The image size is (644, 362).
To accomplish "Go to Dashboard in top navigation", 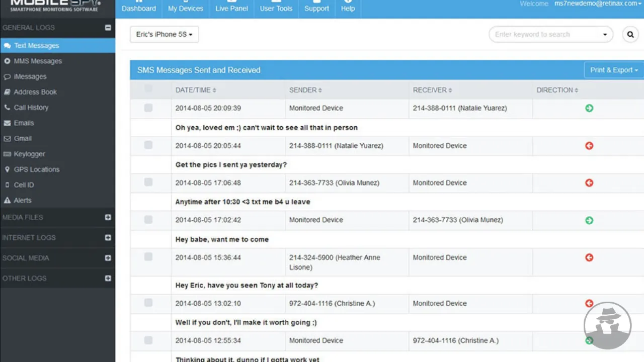I will (139, 9).
